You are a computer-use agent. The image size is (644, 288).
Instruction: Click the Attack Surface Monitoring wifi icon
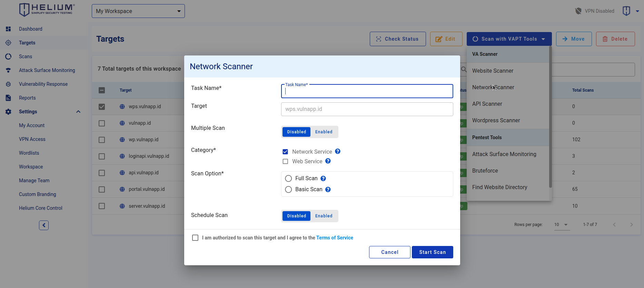click(8, 70)
